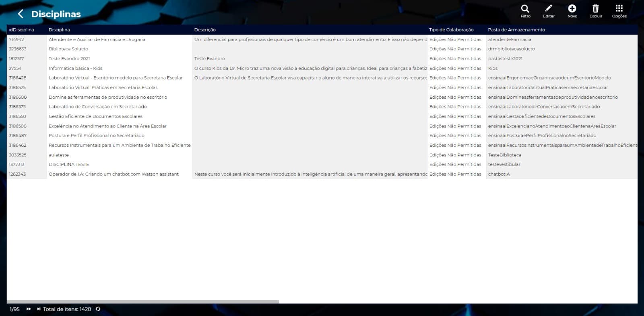
Task: Click storage folder atendenteFarmacia
Action: pyautogui.click(x=510, y=39)
